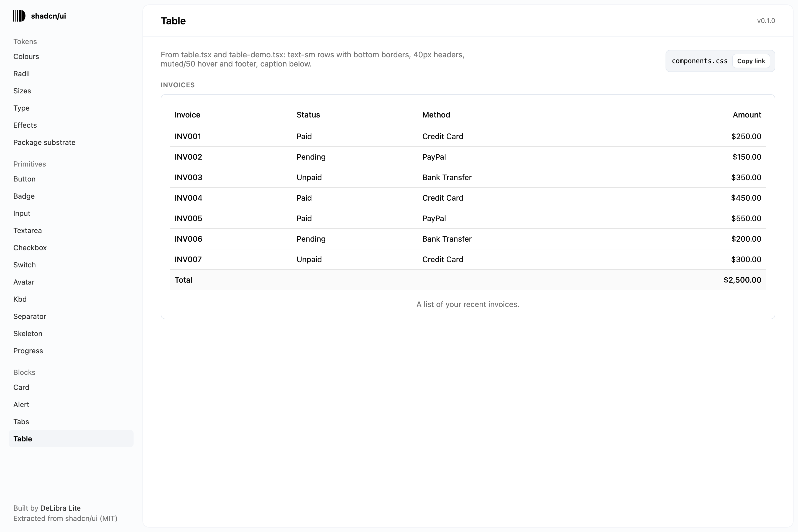
Task: Open the DeLibra Lite link
Action: coord(60,508)
